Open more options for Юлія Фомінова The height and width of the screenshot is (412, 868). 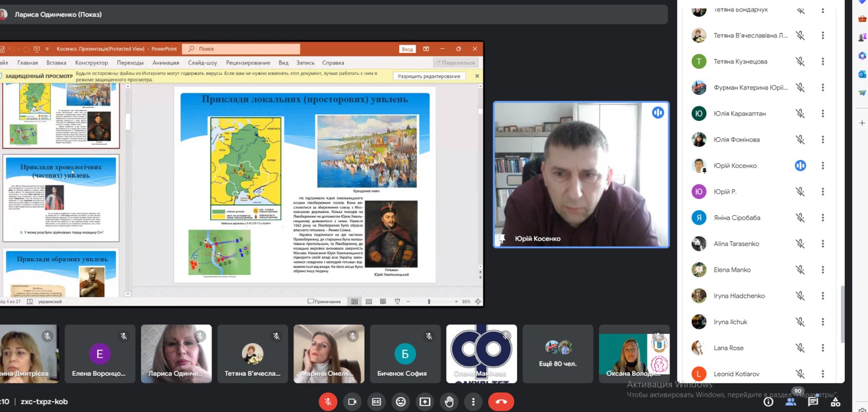pos(822,139)
